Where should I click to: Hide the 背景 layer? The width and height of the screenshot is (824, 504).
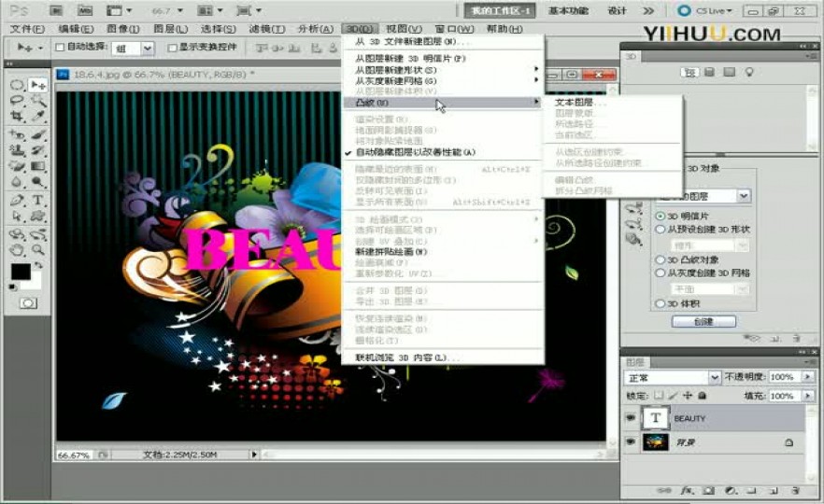click(630, 442)
